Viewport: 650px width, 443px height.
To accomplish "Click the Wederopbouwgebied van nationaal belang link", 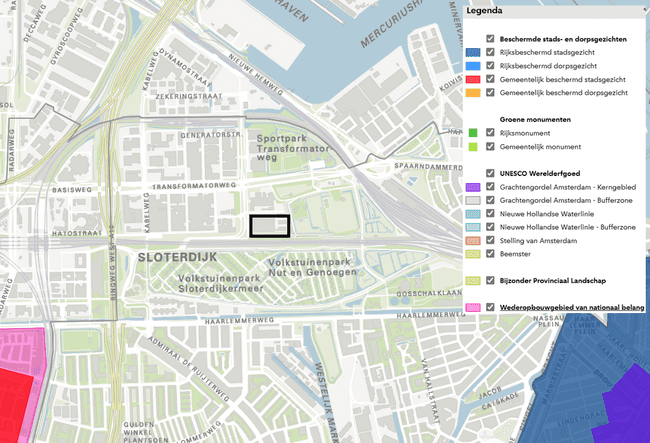I will point(572,308).
